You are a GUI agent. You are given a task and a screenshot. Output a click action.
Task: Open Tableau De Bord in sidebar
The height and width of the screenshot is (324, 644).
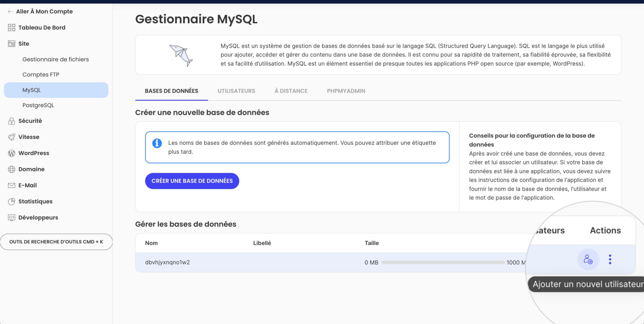[x=42, y=27]
